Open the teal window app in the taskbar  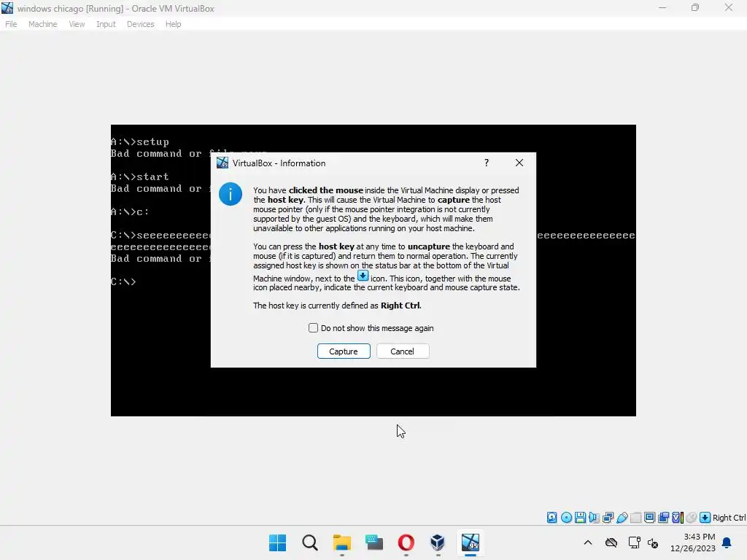pos(374,542)
